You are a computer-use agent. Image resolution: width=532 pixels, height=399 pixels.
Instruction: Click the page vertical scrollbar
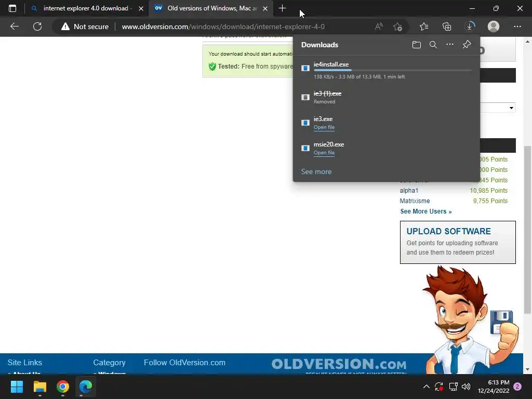[528, 230]
